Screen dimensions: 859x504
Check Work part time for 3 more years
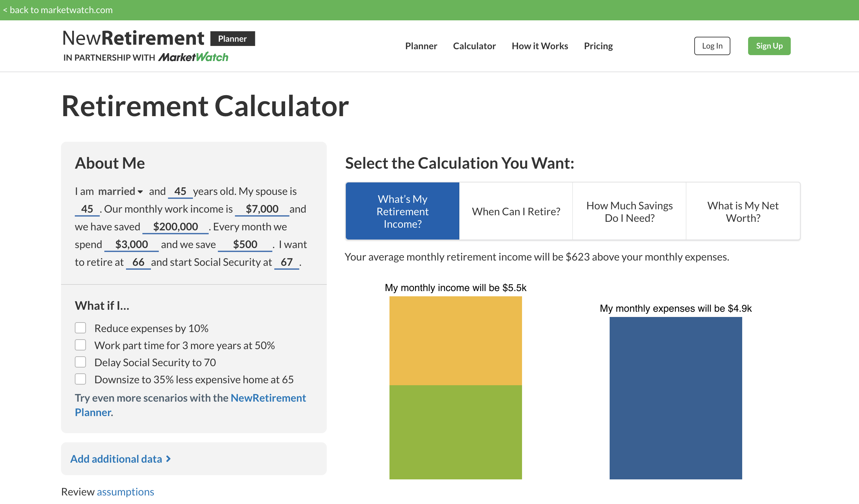[80, 345]
